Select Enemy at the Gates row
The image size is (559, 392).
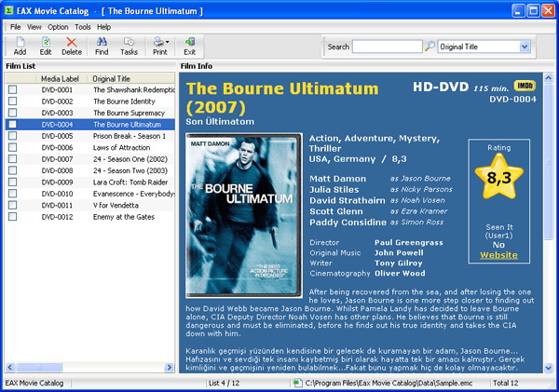click(x=89, y=217)
